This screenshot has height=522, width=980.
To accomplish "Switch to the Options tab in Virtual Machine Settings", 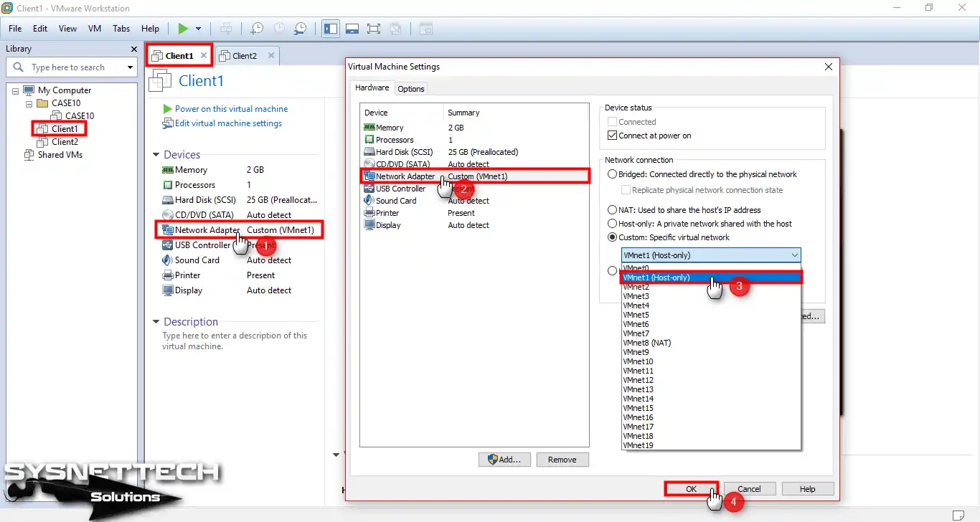I will [x=410, y=88].
